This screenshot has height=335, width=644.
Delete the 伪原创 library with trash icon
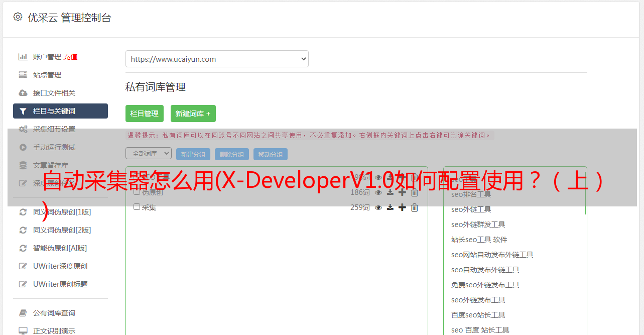415,192
